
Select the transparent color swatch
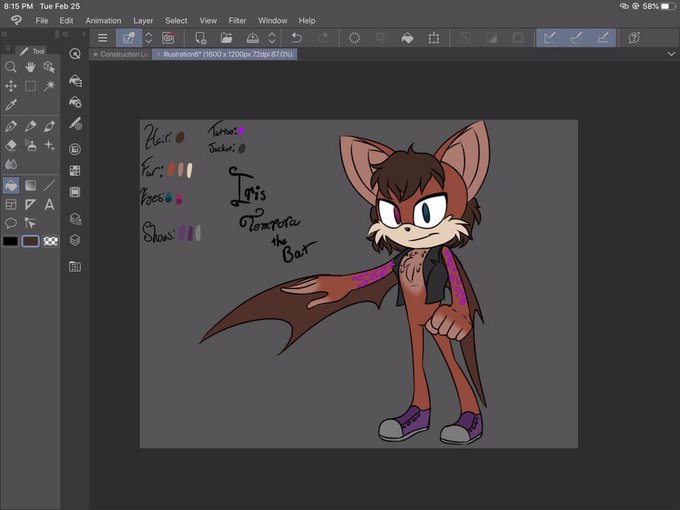[x=50, y=241]
